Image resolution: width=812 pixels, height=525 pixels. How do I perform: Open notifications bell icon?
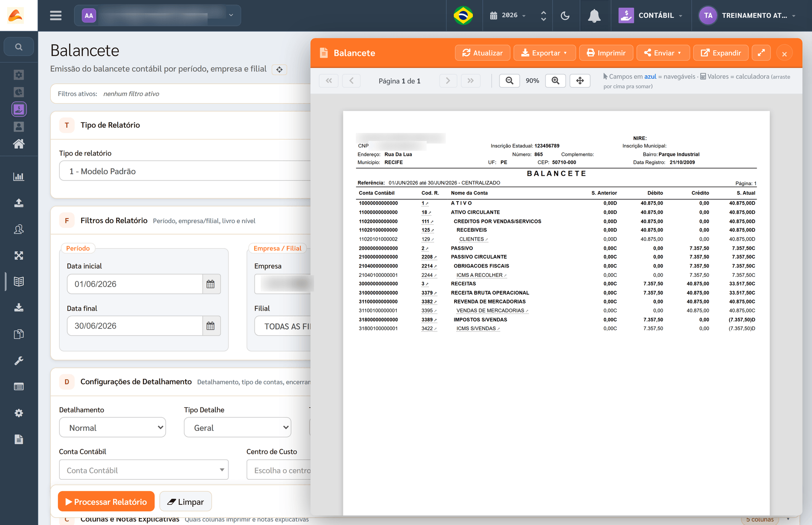coord(594,16)
